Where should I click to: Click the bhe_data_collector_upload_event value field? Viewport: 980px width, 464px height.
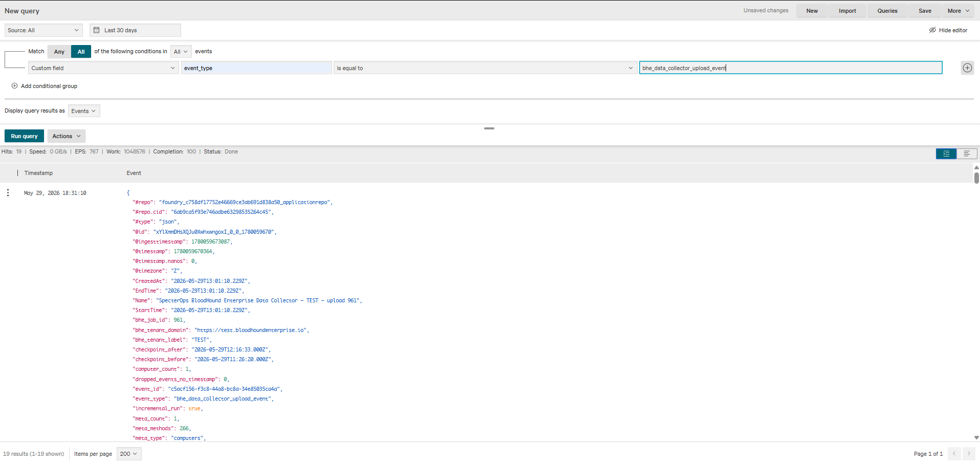(x=791, y=68)
